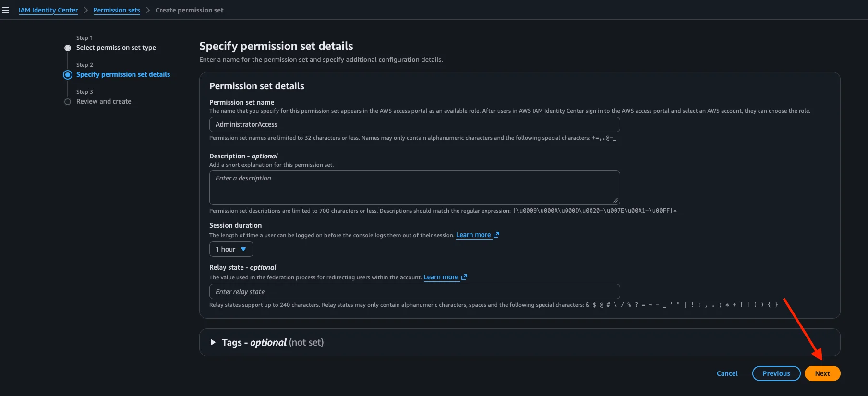Viewport: 868px width, 396px height.
Task: Click the 'Specify permission set details' heading
Action: pyautogui.click(x=276, y=46)
